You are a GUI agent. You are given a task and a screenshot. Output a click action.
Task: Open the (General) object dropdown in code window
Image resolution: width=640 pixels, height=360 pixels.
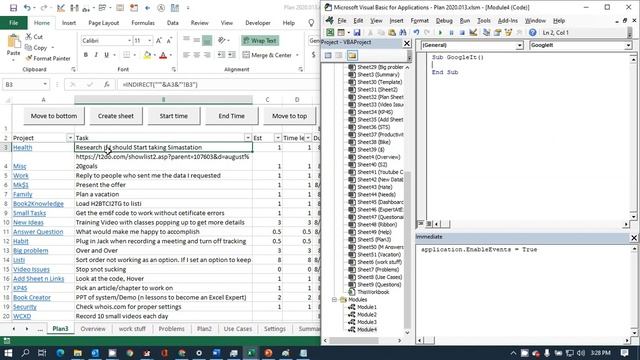(x=519, y=45)
